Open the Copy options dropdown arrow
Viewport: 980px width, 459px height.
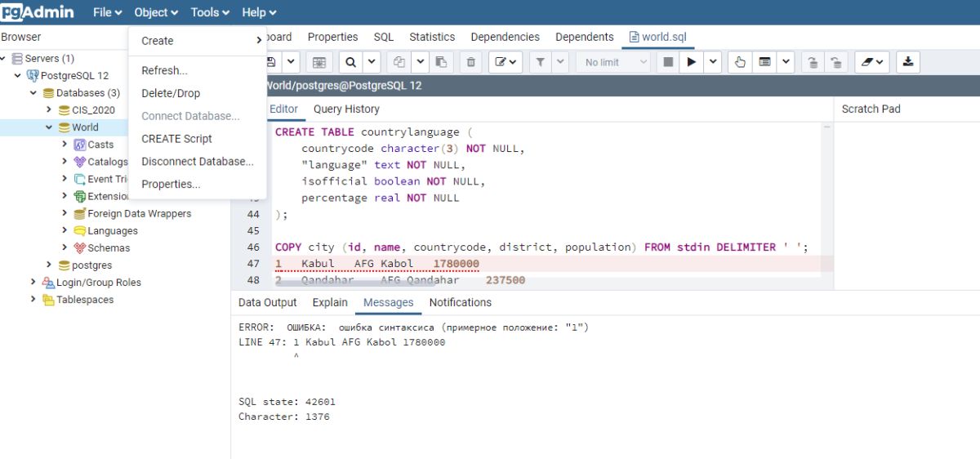(x=420, y=62)
